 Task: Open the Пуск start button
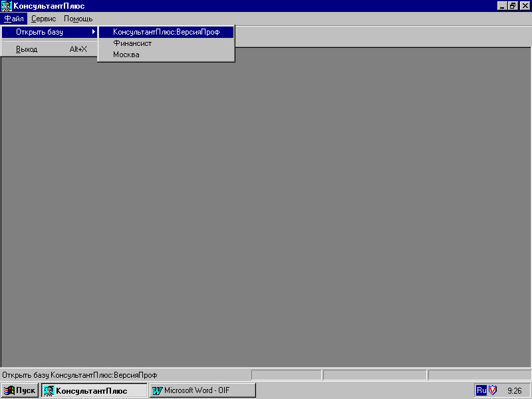[x=20, y=390]
